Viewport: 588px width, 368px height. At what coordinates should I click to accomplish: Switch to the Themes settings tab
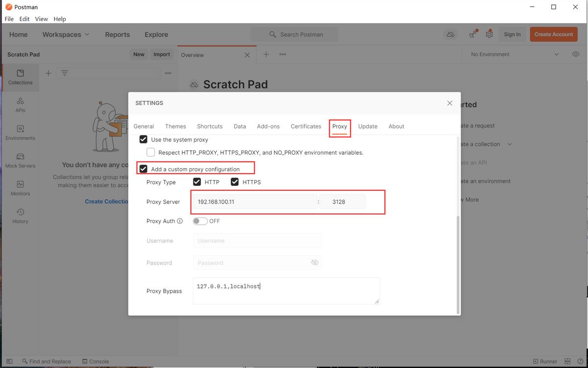pyautogui.click(x=175, y=126)
